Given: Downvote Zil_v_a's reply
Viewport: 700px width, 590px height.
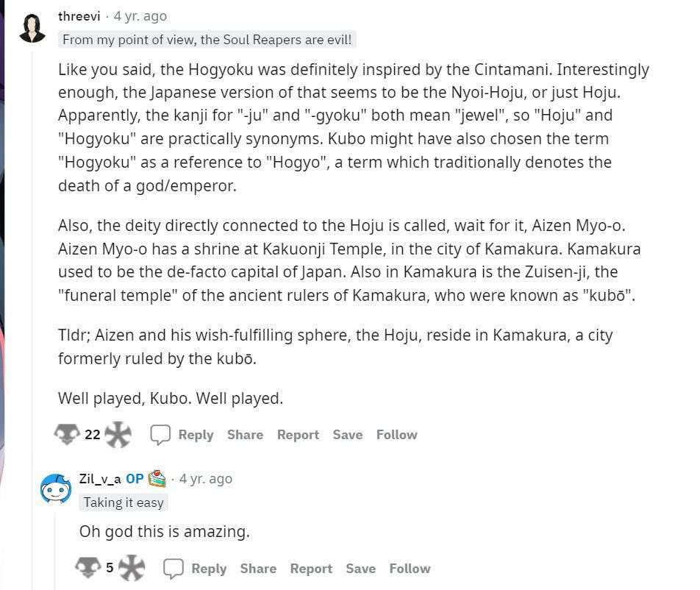Looking at the screenshot, I should click(132, 569).
